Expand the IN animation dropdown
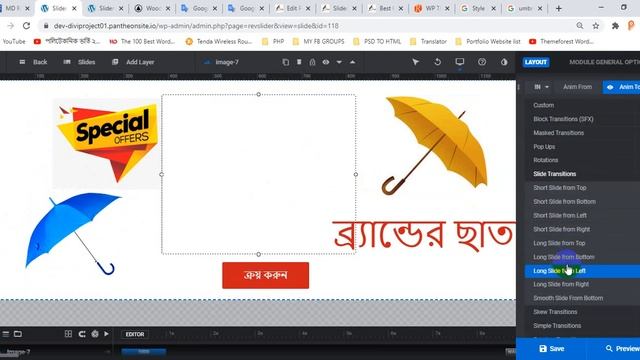Screen dimensions: 640x360 542,87
